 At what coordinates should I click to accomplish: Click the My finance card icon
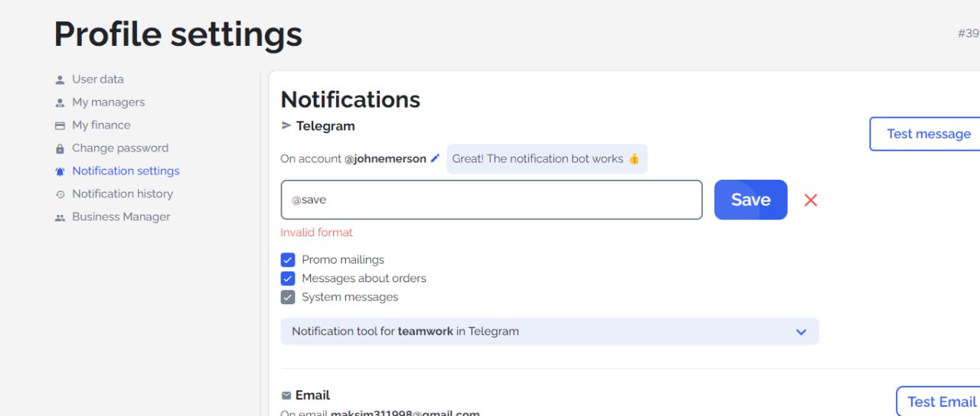[x=60, y=125]
